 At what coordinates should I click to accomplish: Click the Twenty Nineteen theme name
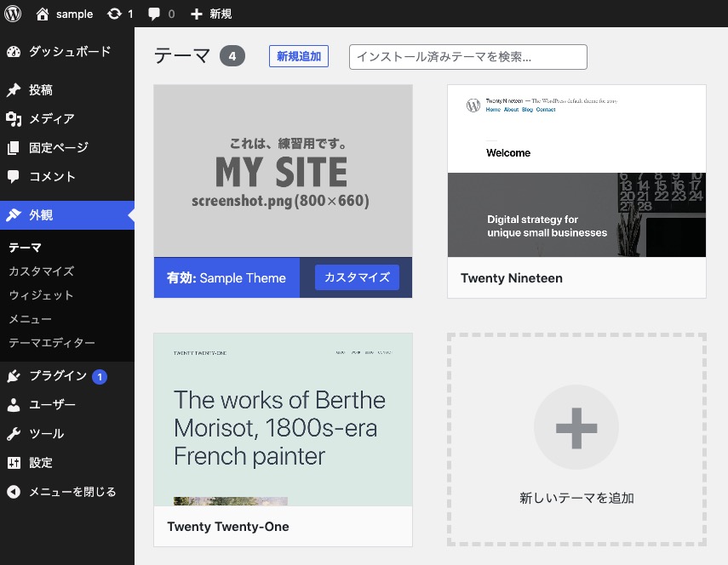(511, 278)
